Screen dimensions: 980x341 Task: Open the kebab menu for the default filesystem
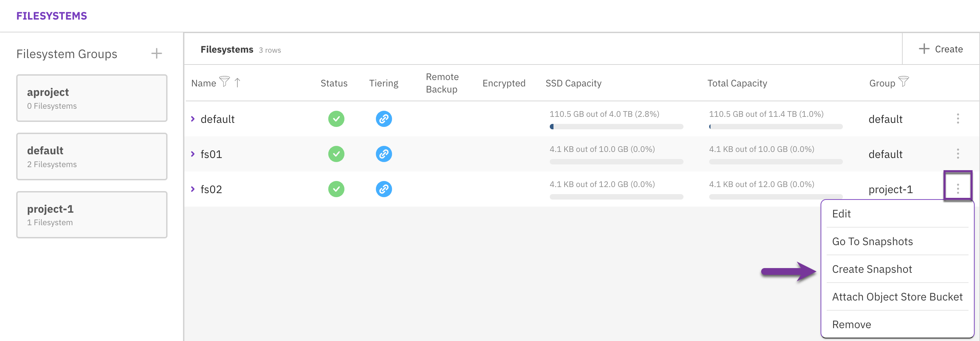click(958, 119)
